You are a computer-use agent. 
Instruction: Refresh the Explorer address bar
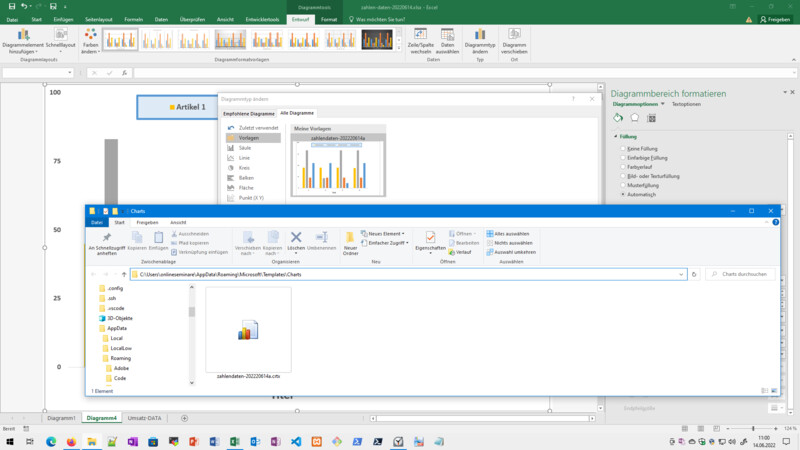pos(694,274)
